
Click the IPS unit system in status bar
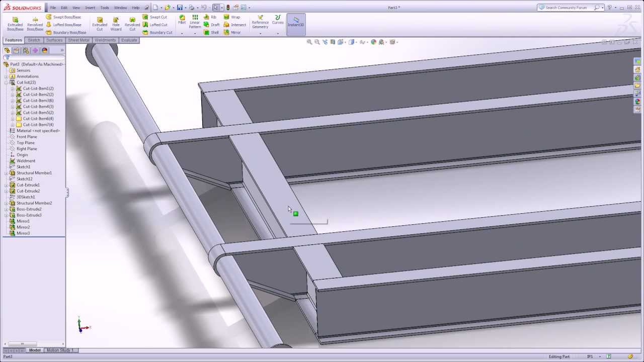[x=590, y=357]
